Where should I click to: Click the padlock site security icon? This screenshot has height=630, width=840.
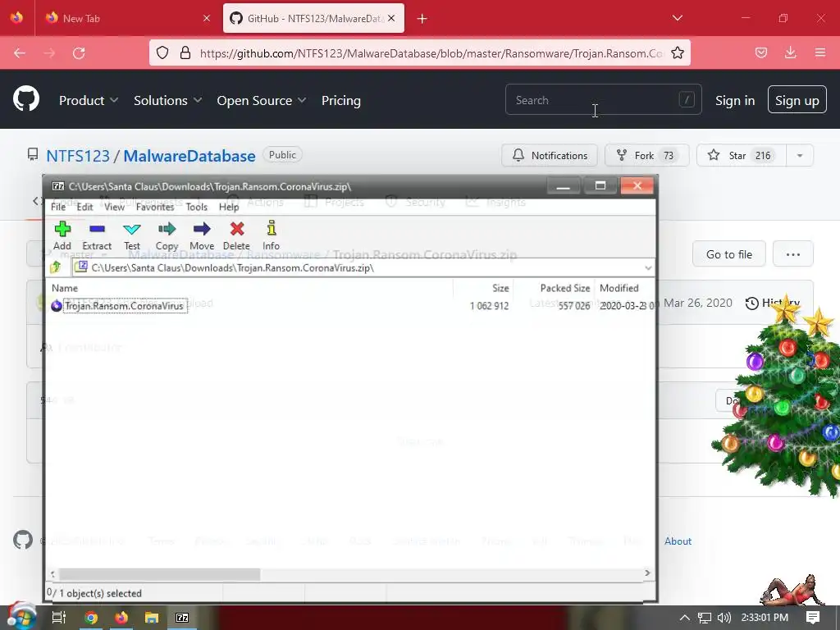(x=185, y=52)
